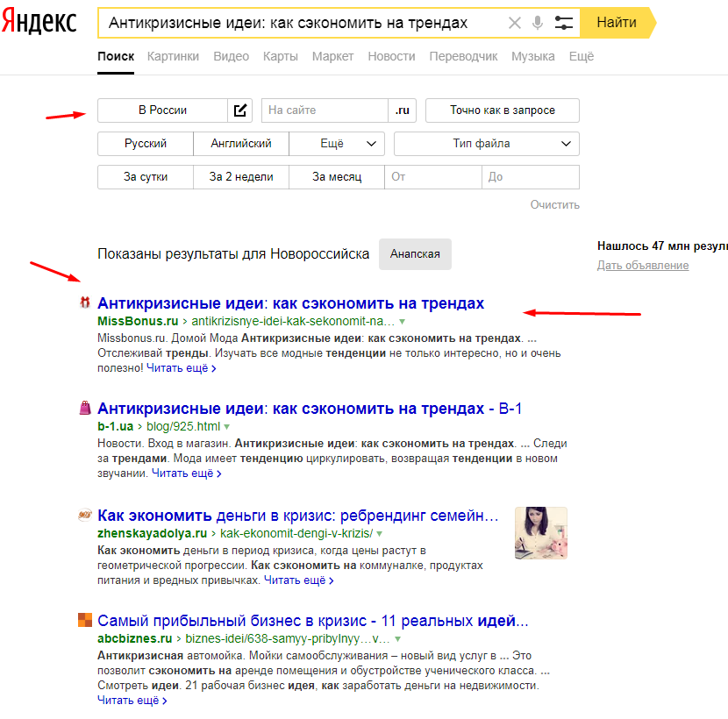Click the Дать объявление link
Screen dimensions: 728x719
coord(643,265)
